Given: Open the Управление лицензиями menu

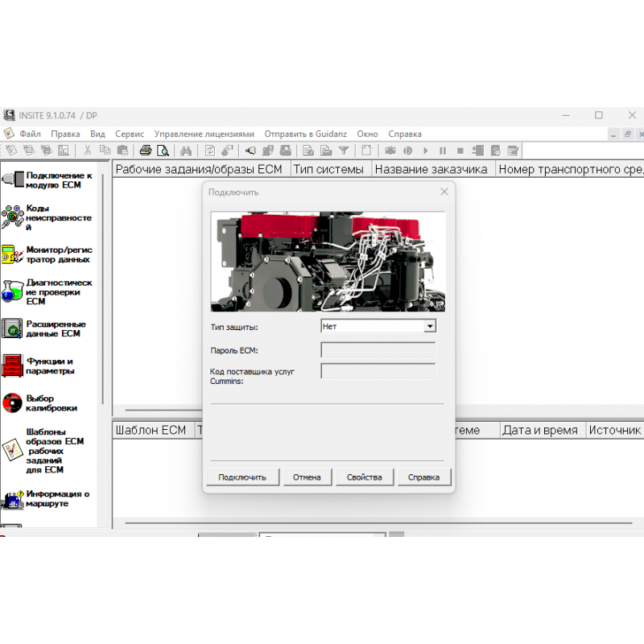Looking at the screenshot, I should [204, 134].
